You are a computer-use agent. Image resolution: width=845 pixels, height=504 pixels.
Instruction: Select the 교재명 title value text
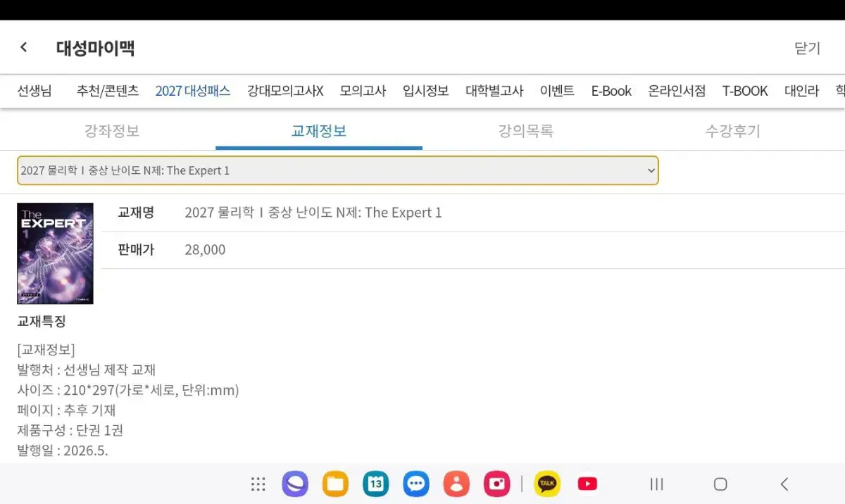313,213
